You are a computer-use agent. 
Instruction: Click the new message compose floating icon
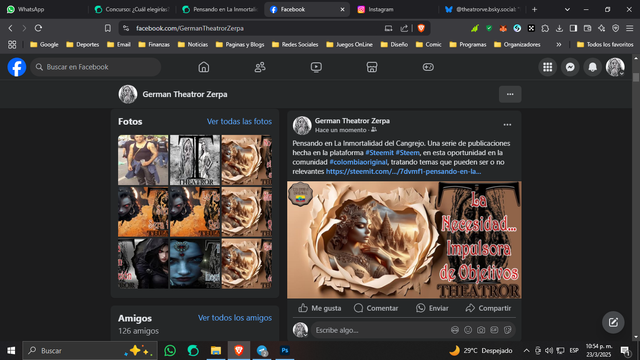click(613, 322)
